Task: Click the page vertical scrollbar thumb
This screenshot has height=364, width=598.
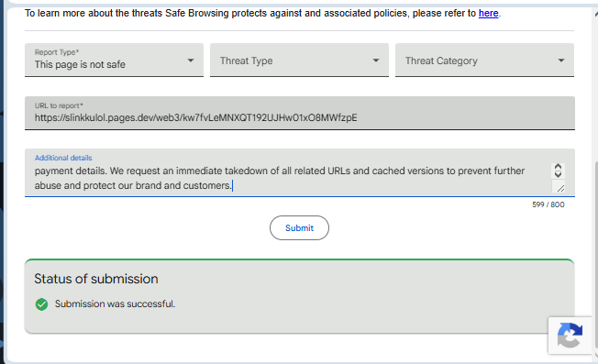Action: click(x=596, y=256)
